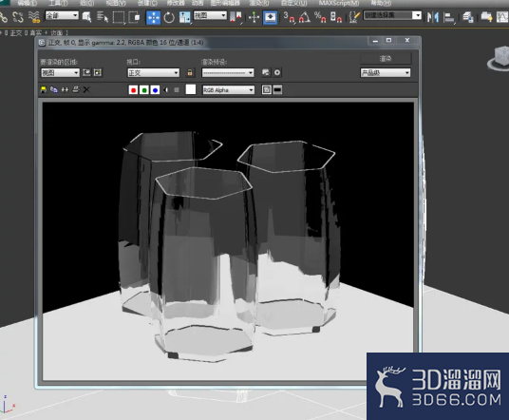This screenshot has width=509, height=420.
Task: Click the viewport label 正交
Action: (x=16, y=33)
